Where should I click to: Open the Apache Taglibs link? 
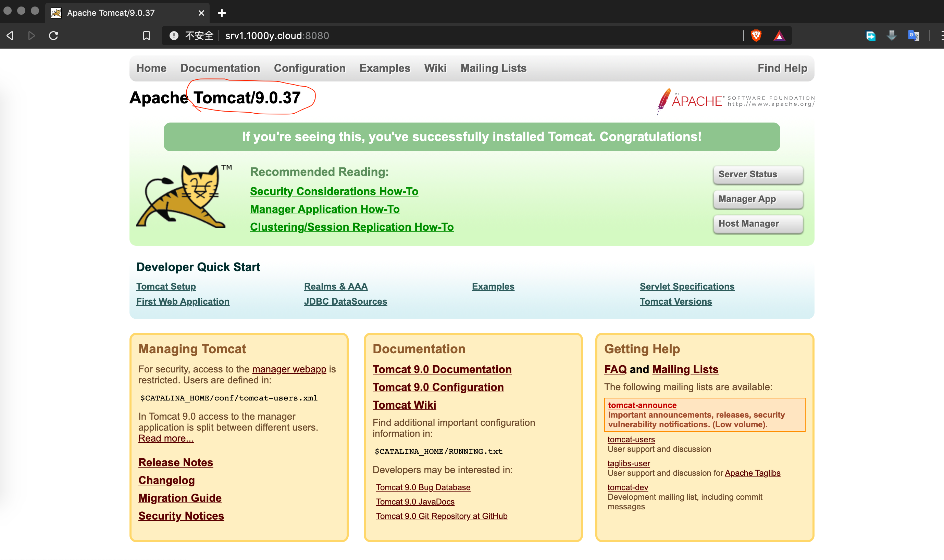[x=752, y=473]
